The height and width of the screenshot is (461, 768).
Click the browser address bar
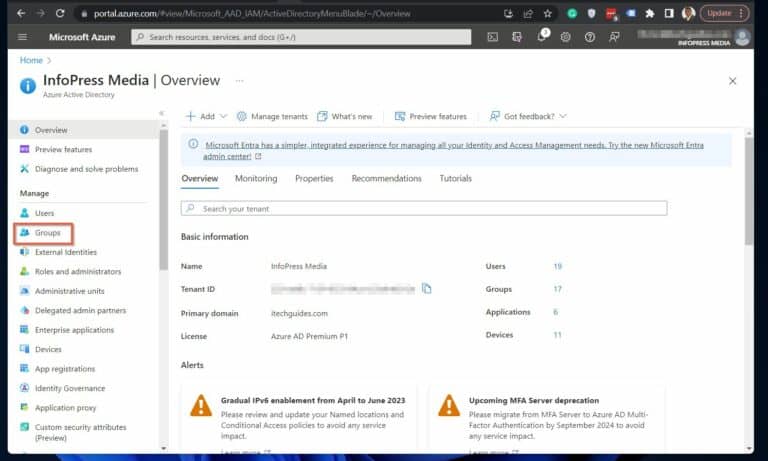(x=289, y=14)
